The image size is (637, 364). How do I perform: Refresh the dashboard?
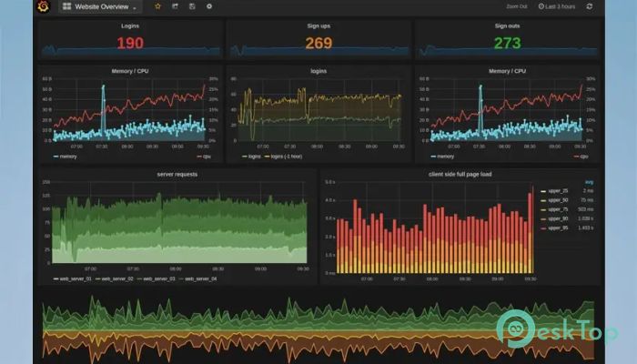(x=590, y=6)
